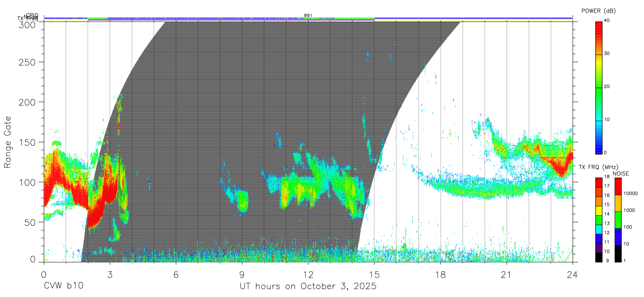Select the cyan segment of the TX FRQ bar
This screenshot has width=644, height=297.
tap(598, 228)
